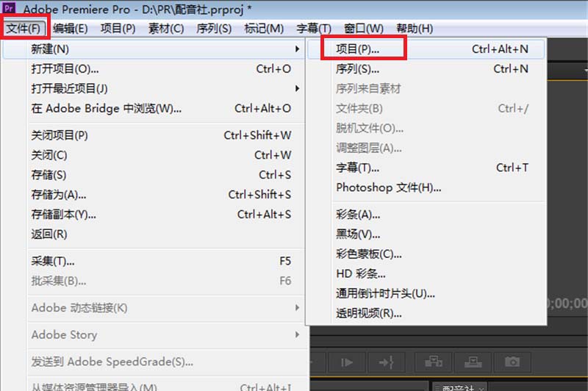Choose 黑场(V)... submenu entry

click(x=426, y=234)
